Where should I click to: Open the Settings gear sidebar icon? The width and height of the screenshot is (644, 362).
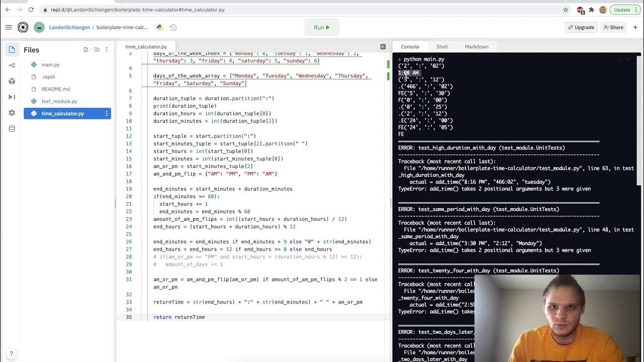click(12, 113)
